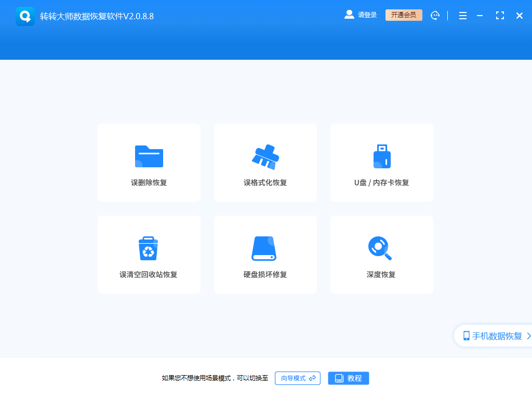Screen dimensions: 532x399
Task: Click the user avatar icon beside 请登录
Action: pyautogui.click(x=349, y=15)
